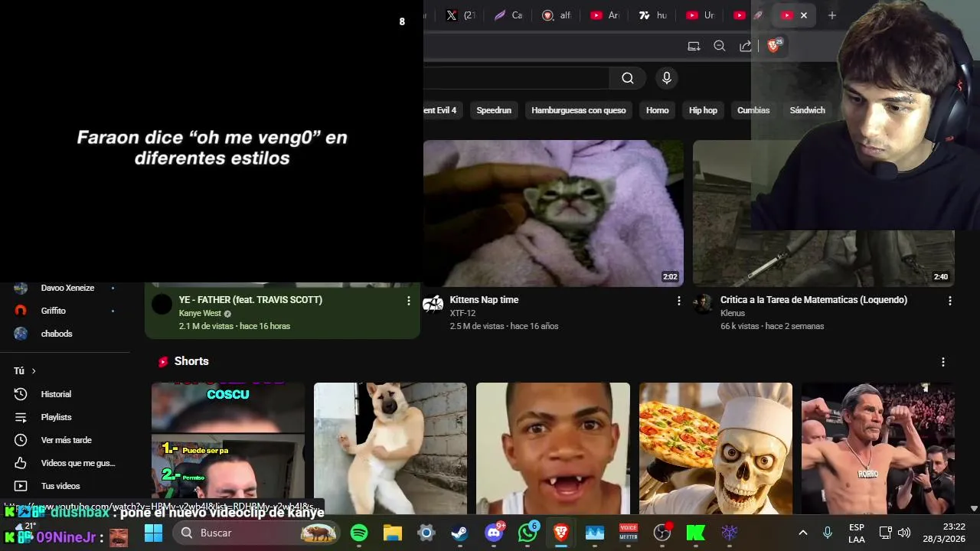The width and height of the screenshot is (980, 551).
Task: Open the Kanye West channel link
Action: pos(200,313)
